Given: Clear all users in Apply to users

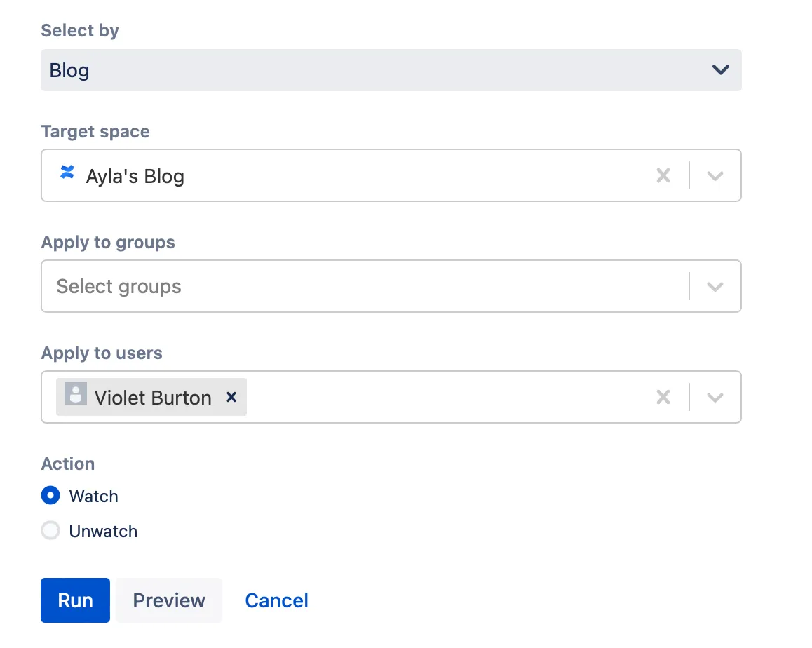Looking at the screenshot, I should [663, 398].
